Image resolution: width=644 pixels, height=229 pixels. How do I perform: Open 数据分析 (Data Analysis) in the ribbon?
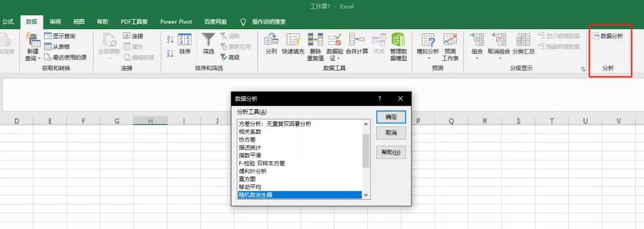point(608,36)
